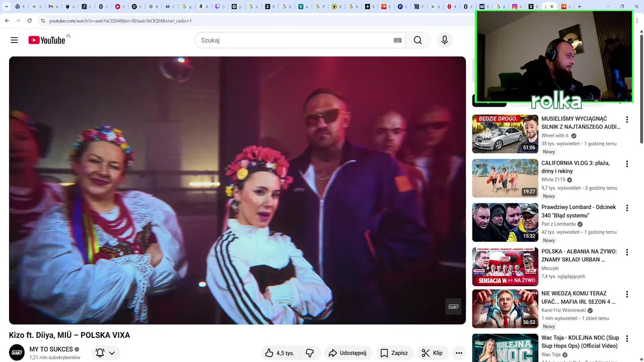
Task: Open the Karol Friz Wiśniewski channel link
Action: pyautogui.click(x=563, y=310)
